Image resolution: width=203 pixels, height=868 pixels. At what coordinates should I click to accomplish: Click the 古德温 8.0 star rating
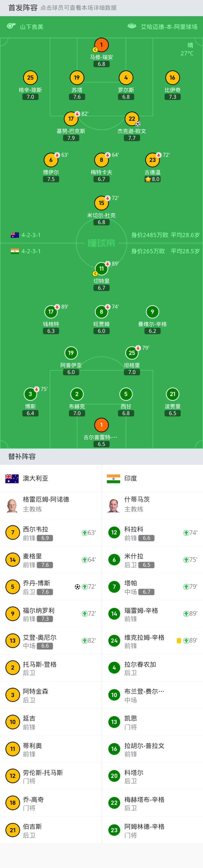pos(153,179)
